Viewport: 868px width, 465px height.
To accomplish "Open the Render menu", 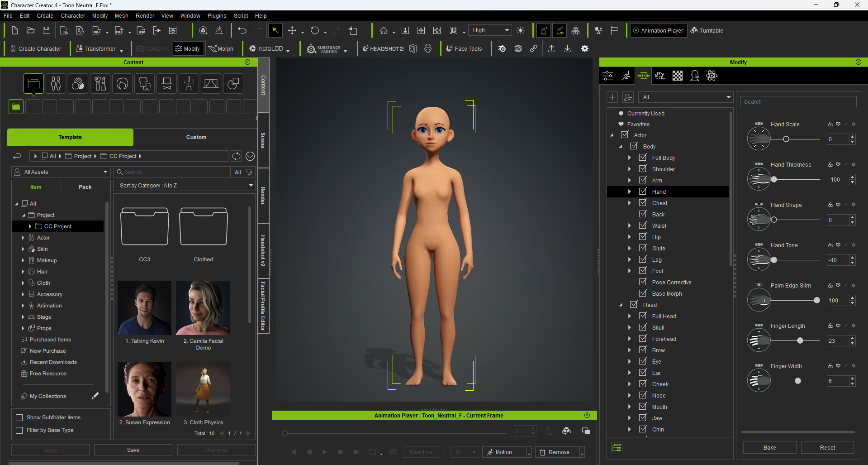I will [x=145, y=16].
